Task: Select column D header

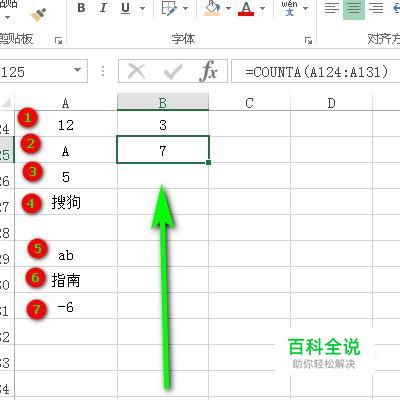Action: 331,103
